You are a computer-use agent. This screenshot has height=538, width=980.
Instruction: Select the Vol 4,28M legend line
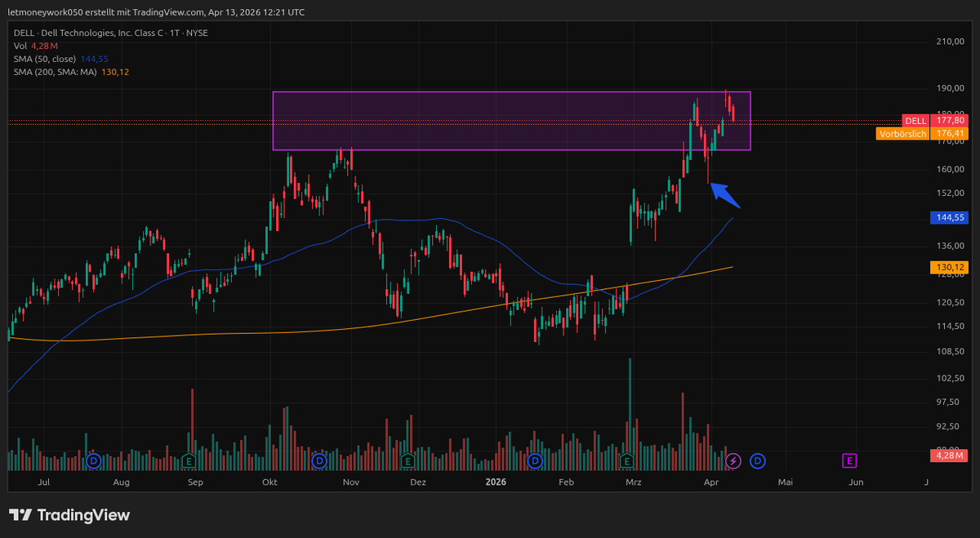pos(34,46)
